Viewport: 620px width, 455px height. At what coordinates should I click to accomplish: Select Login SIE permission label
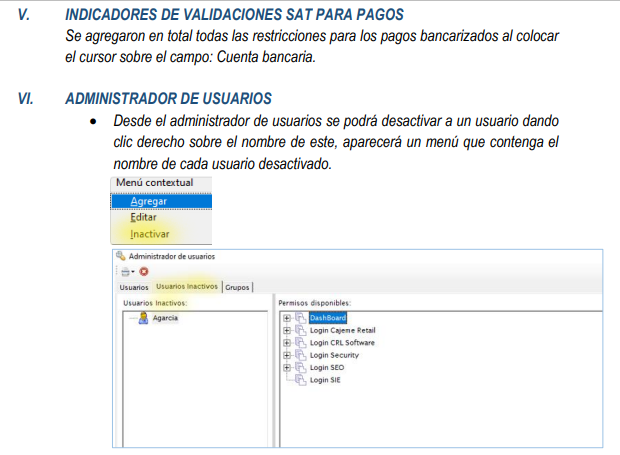click(x=325, y=380)
